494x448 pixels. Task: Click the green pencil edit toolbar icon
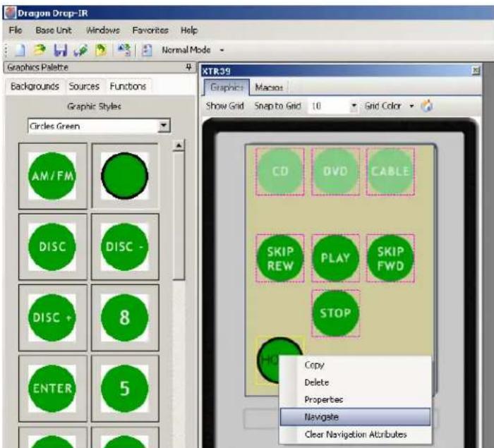click(x=80, y=50)
